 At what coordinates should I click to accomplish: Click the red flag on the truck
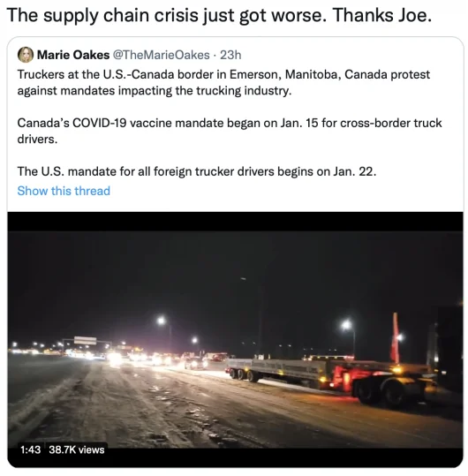395,337
